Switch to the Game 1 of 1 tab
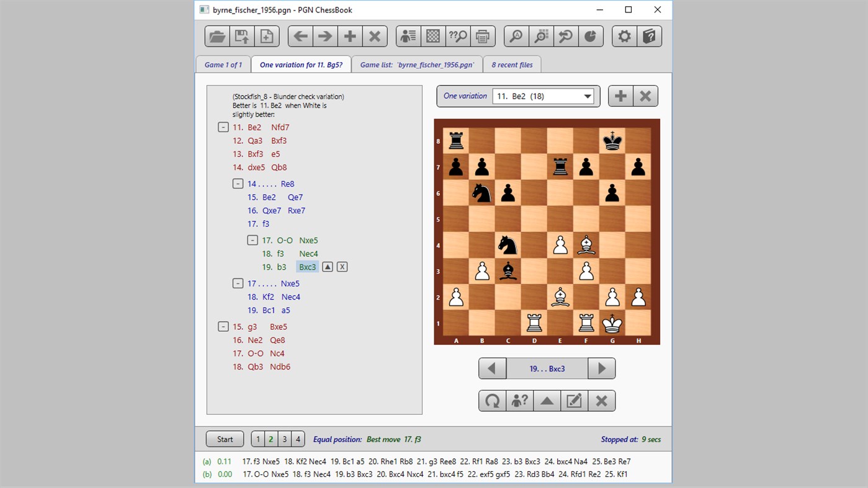 click(223, 64)
